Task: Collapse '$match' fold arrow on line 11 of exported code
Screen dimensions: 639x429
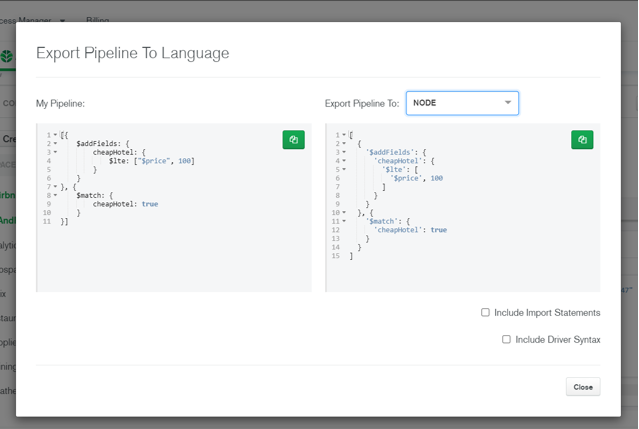Action: tap(344, 221)
